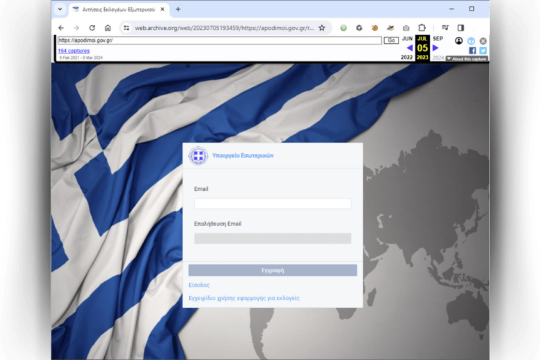
Task: Open a new tab with plus button
Action: coord(178,9)
